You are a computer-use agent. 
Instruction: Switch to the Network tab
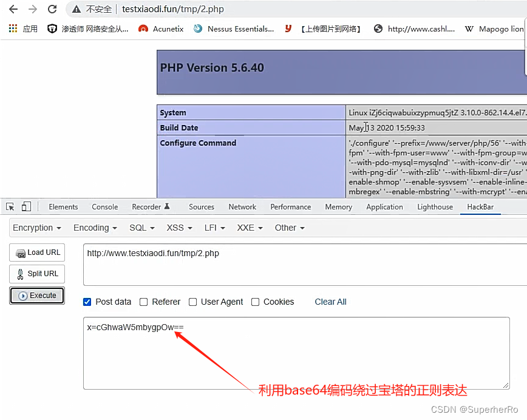[242, 206]
